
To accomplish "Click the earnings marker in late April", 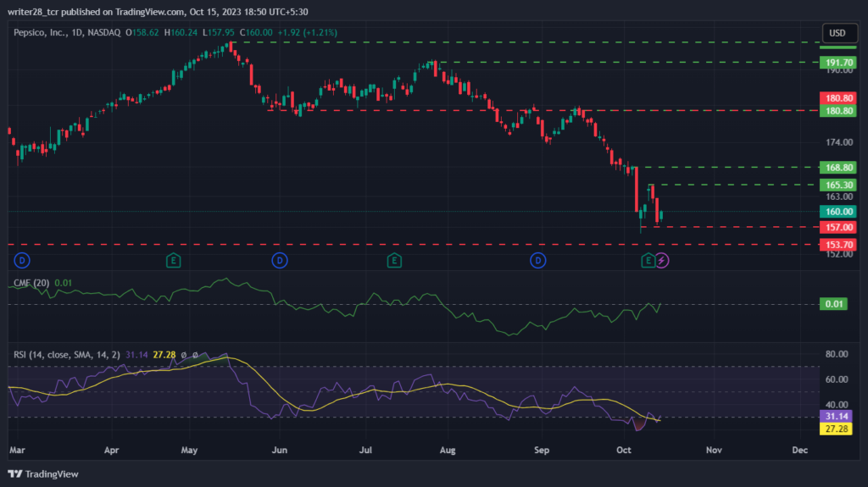I will [x=173, y=260].
